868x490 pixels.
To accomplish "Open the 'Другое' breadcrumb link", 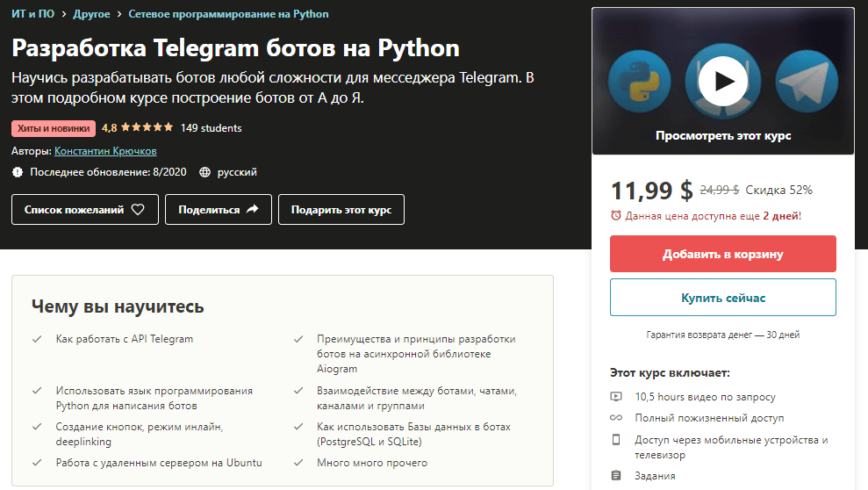I will pos(91,14).
